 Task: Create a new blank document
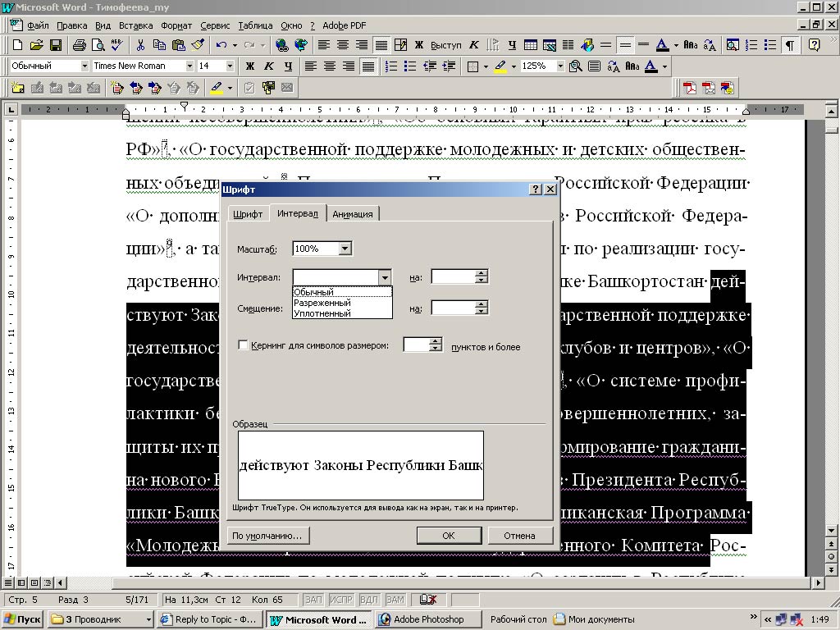click(x=17, y=45)
